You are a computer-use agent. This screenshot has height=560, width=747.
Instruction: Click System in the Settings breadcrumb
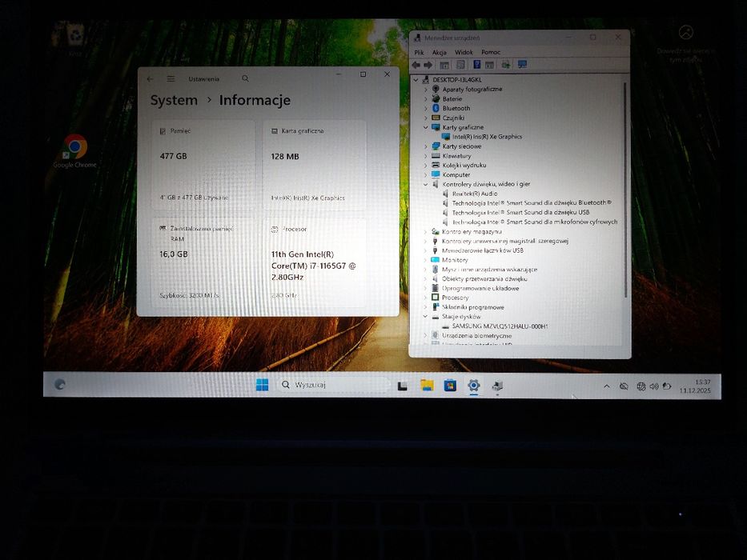coord(174,101)
